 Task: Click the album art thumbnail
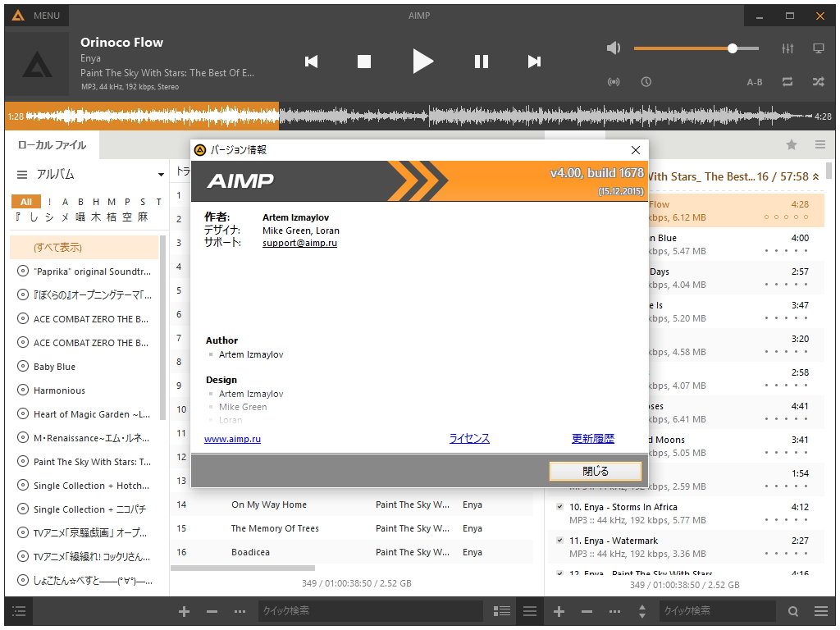38,63
